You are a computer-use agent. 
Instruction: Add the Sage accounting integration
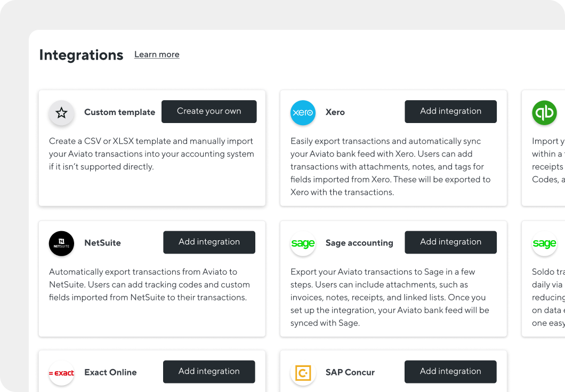coord(450,242)
